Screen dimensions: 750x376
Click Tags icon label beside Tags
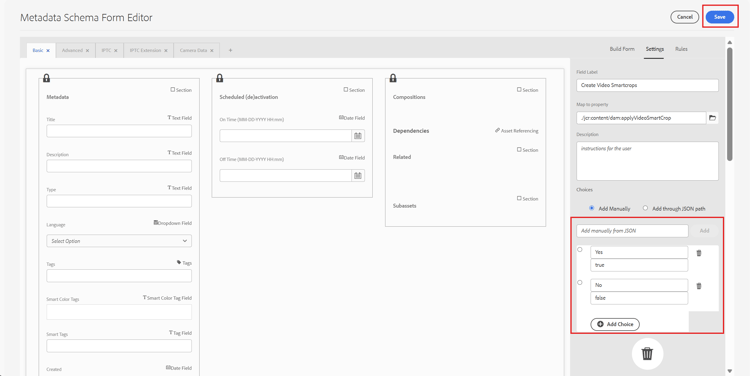pos(184,263)
